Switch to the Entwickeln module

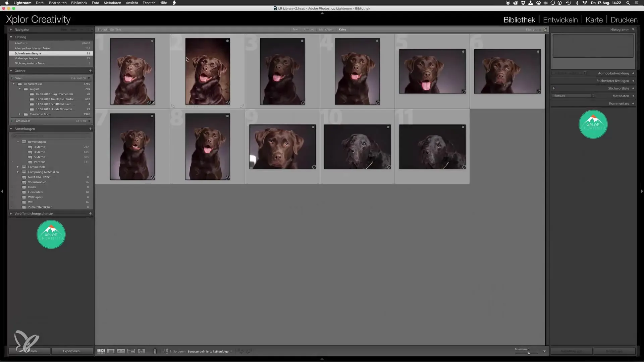coord(560,20)
